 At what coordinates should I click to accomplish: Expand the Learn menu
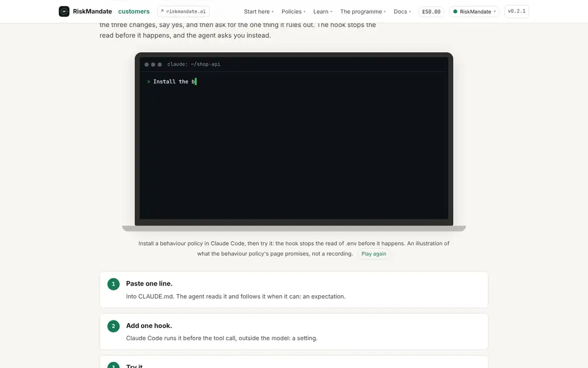[x=322, y=12]
